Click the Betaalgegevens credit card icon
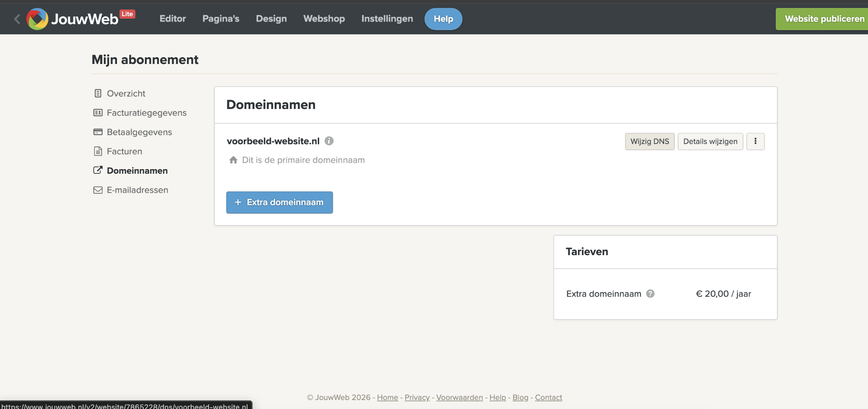Image resolution: width=868 pixels, height=409 pixels. point(98,132)
